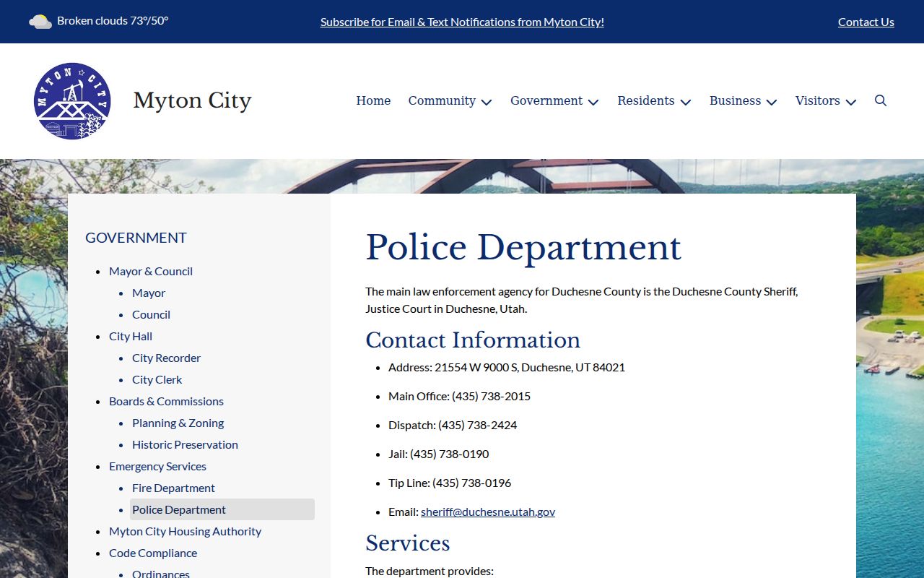Click the Dispatch phone number line

click(453, 425)
